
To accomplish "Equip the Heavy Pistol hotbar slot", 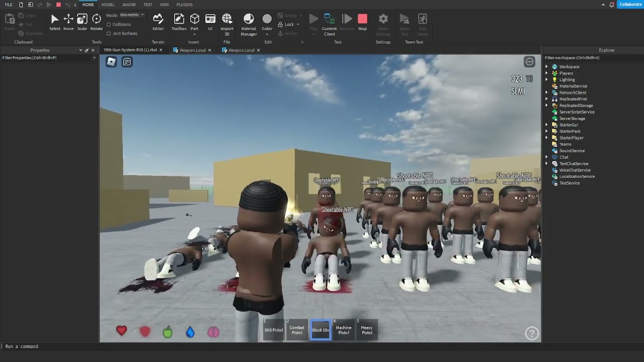I will (x=367, y=330).
